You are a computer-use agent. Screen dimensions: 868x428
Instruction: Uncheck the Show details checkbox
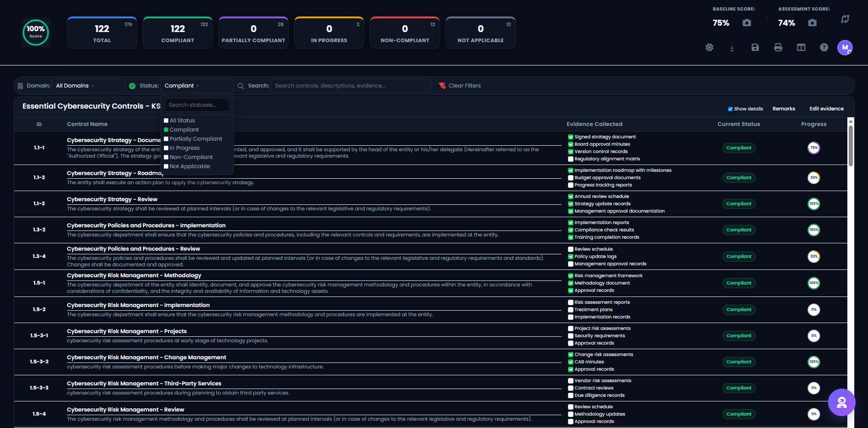click(730, 109)
